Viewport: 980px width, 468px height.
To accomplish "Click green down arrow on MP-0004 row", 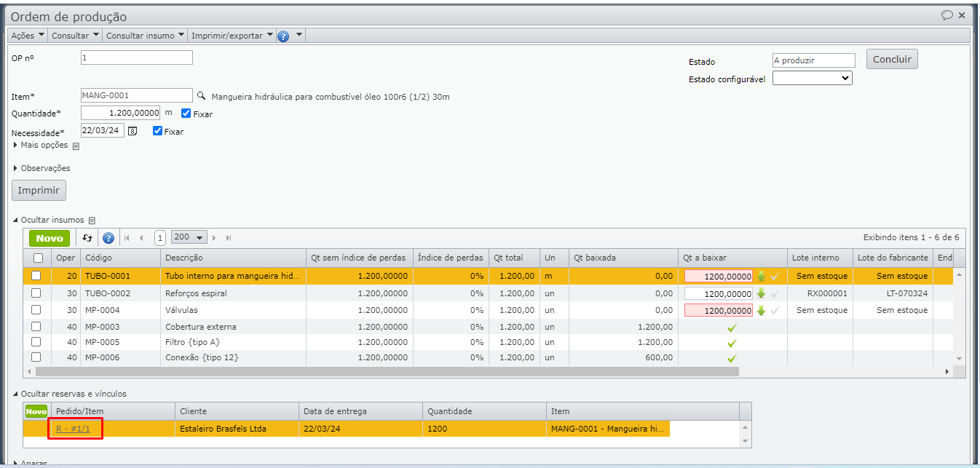I will [x=761, y=310].
